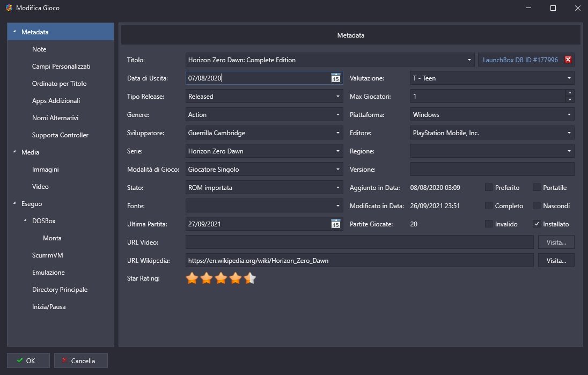The height and width of the screenshot is (375, 588).
Task: Maximize the Modifica Gioco window
Action: [553, 8]
